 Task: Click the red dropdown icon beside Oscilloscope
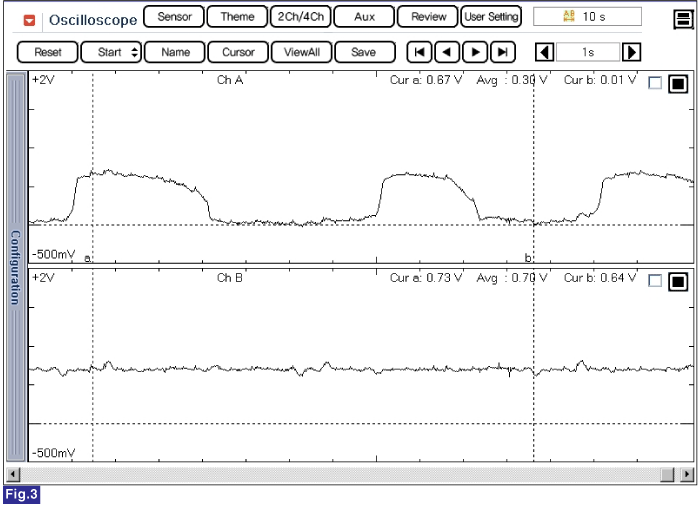pyautogui.click(x=29, y=19)
